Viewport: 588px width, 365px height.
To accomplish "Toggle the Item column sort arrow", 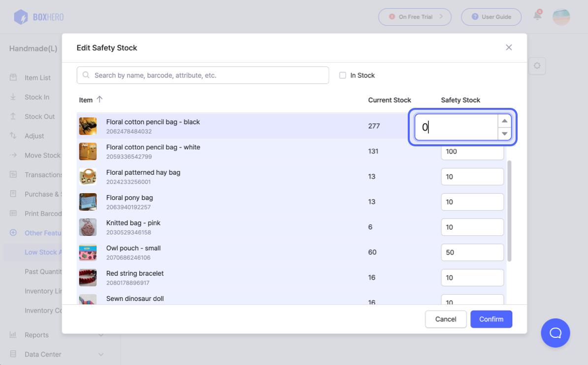I will coord(99,100).
